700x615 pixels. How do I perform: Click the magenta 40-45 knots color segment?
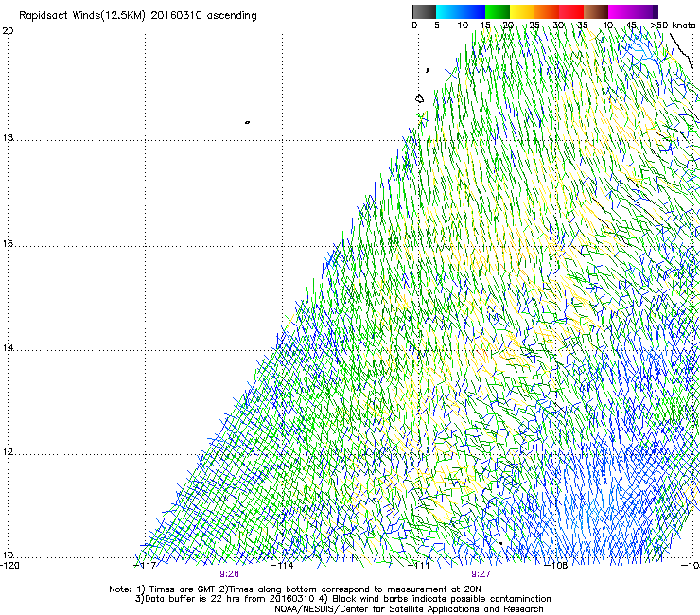pyautogui.click(x=621, y=11)
